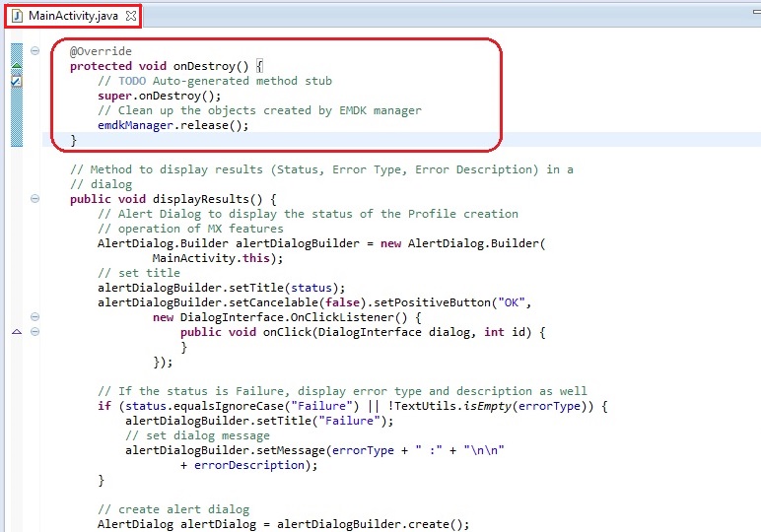Collapse the displayResults method fold
The height and width of the screenshot is (532, 761).
35,199
